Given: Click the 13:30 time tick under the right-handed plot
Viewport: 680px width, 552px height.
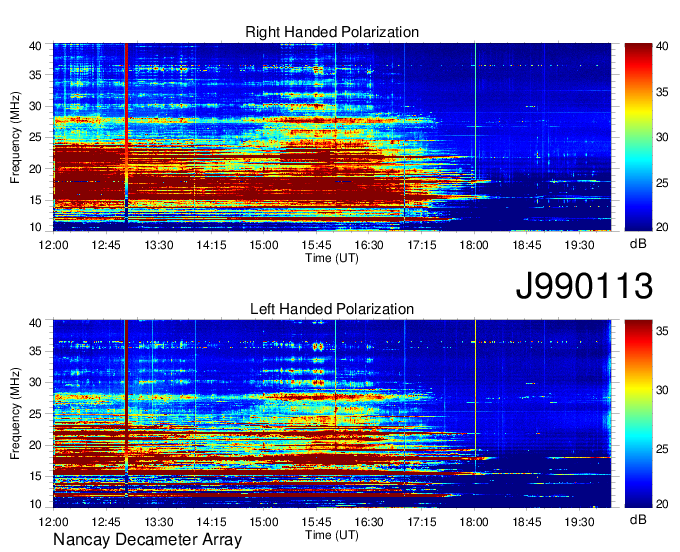Looking at the screenshot, I should pos(159,245).
